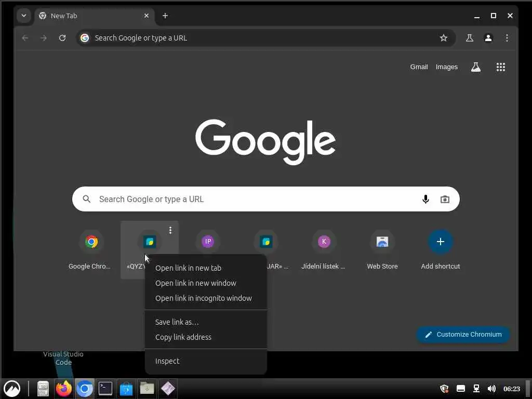Open the profile avatar menu
The image size is (532, 399).
[488, 38]
